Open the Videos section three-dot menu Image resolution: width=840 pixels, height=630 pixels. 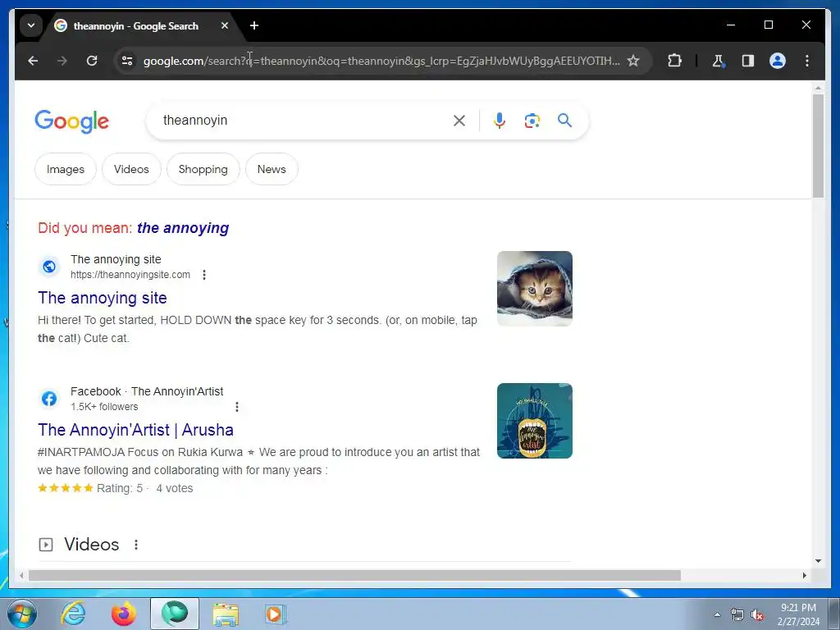pyautogui.click(x=136, y=545)
